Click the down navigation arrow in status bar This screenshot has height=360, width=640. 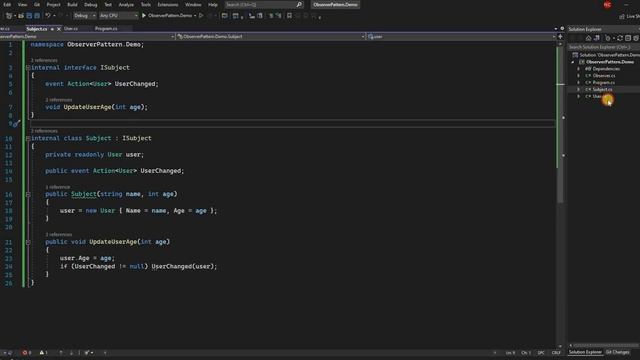point(71,353)
